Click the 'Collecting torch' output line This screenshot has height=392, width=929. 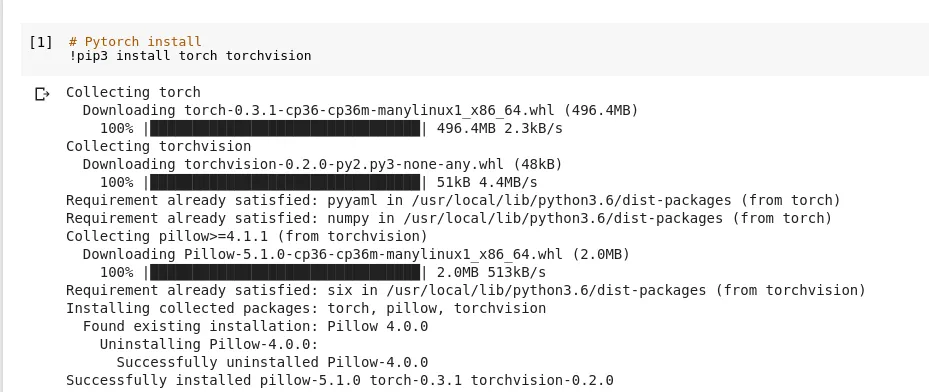(x=133, y=92)
